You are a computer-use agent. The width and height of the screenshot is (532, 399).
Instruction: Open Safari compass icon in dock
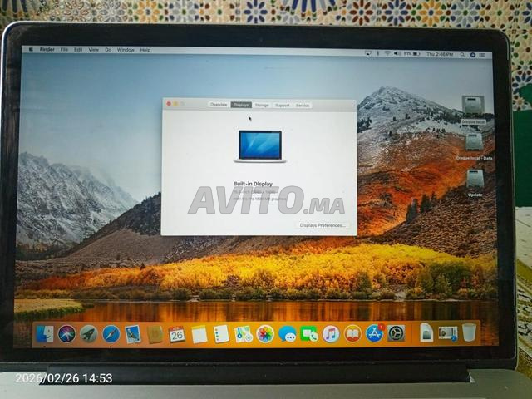point(111,334)
